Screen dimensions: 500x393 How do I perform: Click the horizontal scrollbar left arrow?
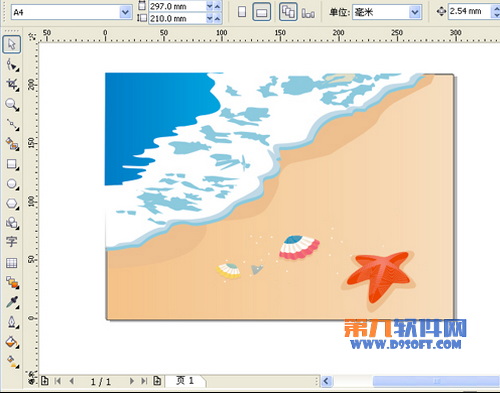pos(327,381)
